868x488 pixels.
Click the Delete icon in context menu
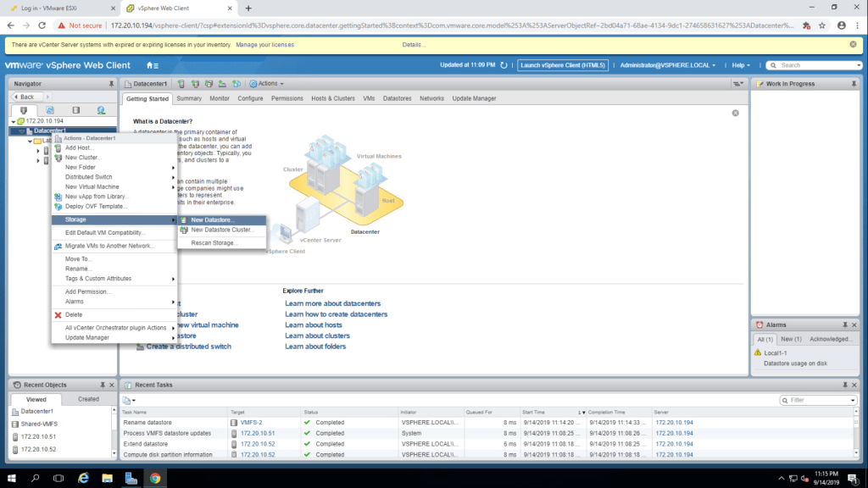coord(58,314)
